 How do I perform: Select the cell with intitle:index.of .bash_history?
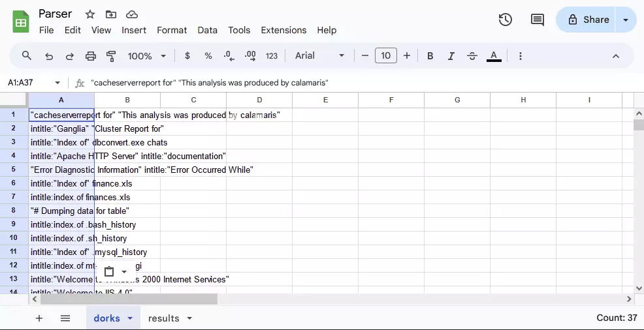pos(61,224)
